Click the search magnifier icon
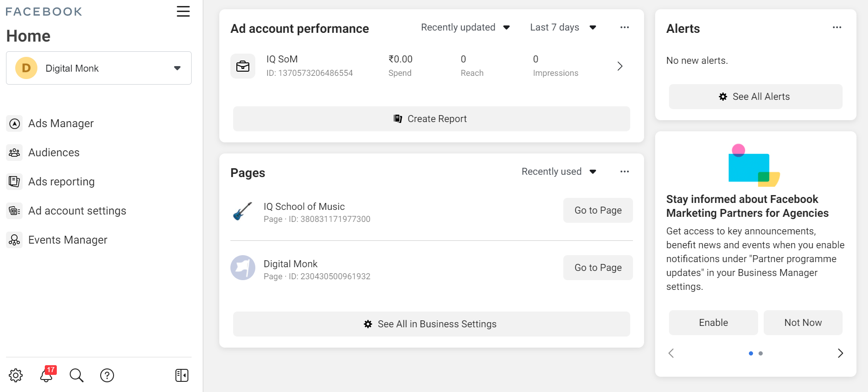This screenshot has height=392, width=868. pyautogui.click(x=77, y=375)
